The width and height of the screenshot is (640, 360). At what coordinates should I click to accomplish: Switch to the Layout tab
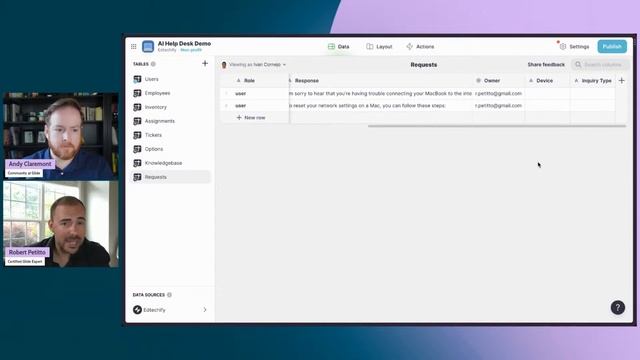tap(379, 47)
